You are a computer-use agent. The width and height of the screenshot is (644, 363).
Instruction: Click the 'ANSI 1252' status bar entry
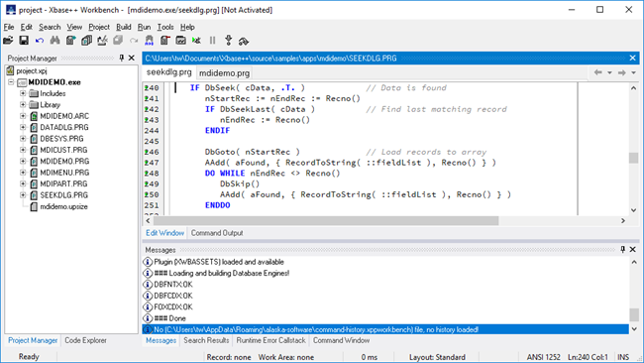coord(543,357)
